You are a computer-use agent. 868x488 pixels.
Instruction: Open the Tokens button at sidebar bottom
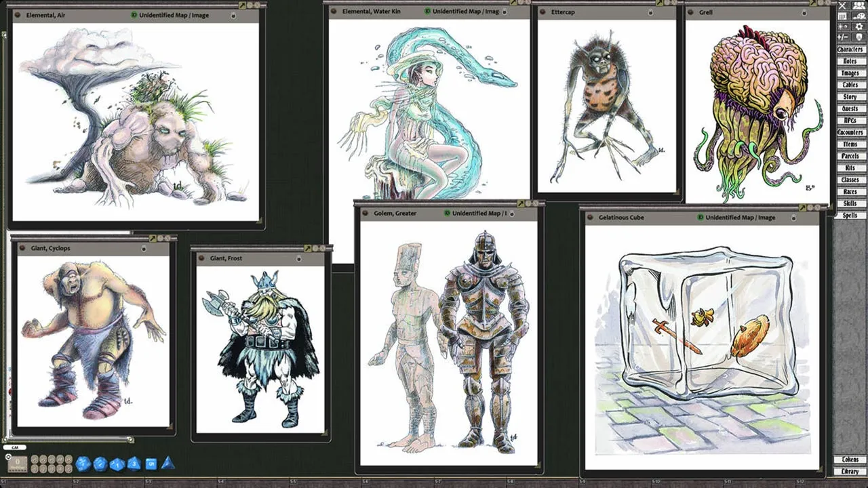coord(850,460)
